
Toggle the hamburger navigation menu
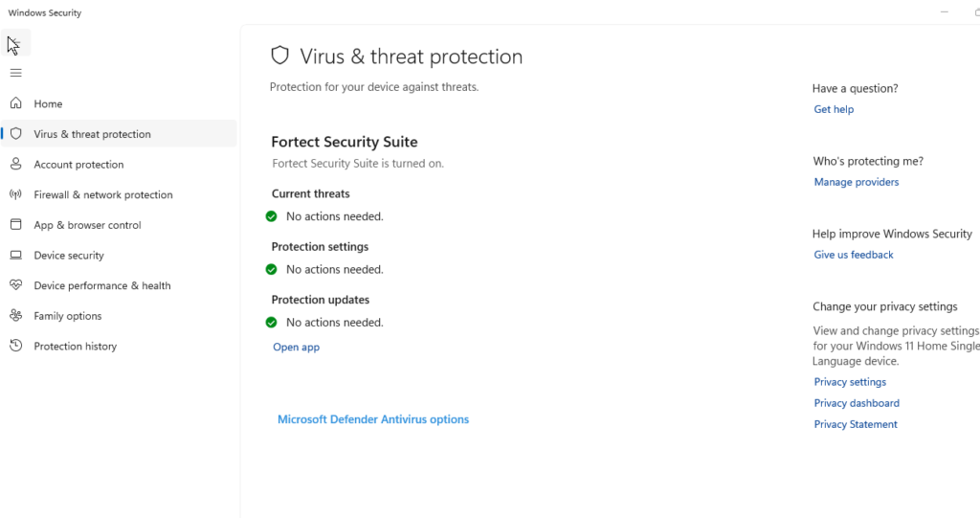click(x=15, y=73)
